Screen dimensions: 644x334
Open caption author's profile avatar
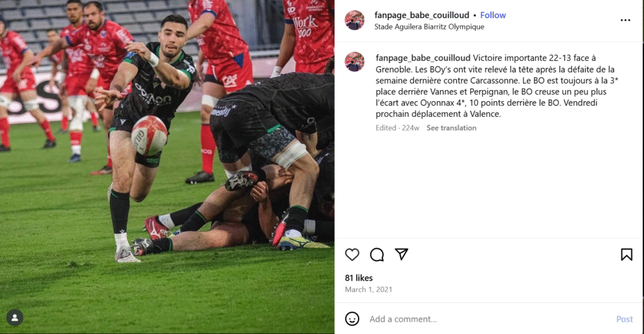coord(355,62)
